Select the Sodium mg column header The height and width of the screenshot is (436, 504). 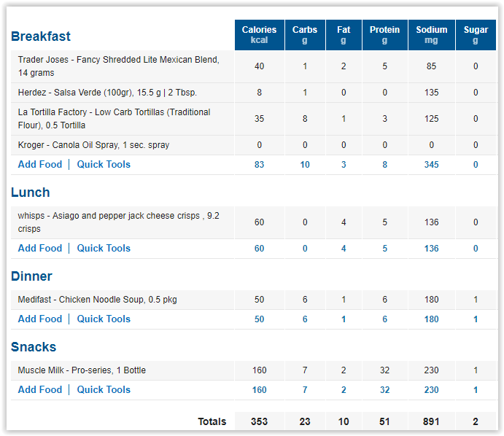tap(431, 35)
